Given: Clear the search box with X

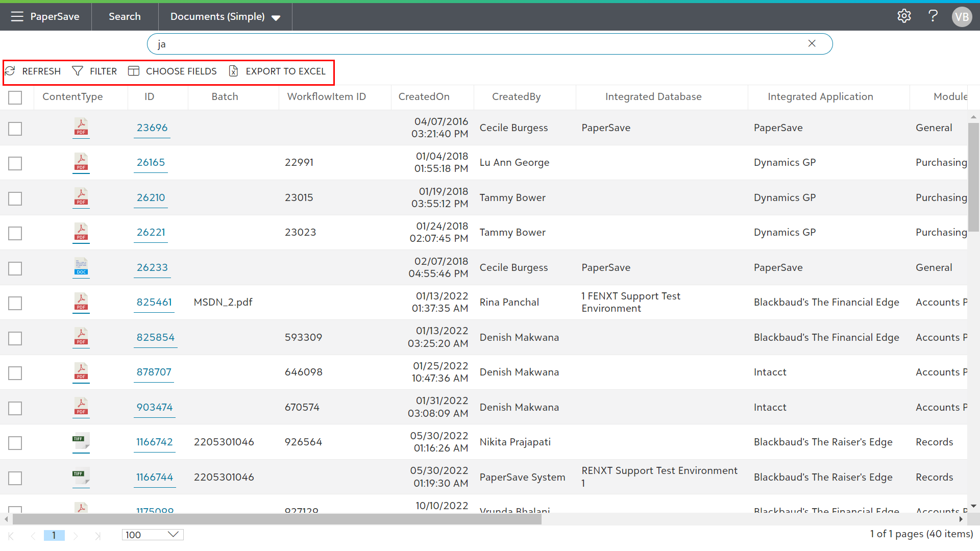Looking at the screenshot, I should point(812,44).
